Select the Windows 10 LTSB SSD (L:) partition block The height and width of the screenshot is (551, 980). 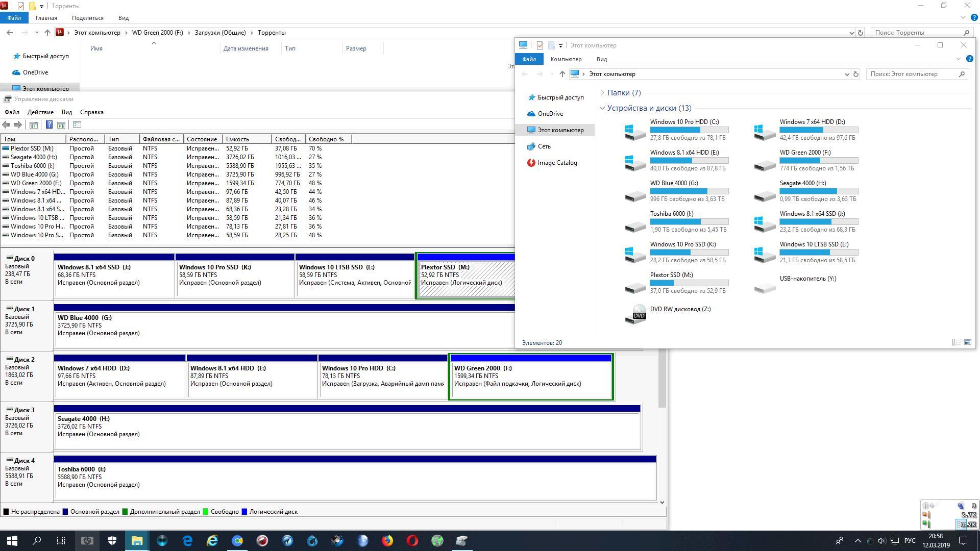(355, 275)
